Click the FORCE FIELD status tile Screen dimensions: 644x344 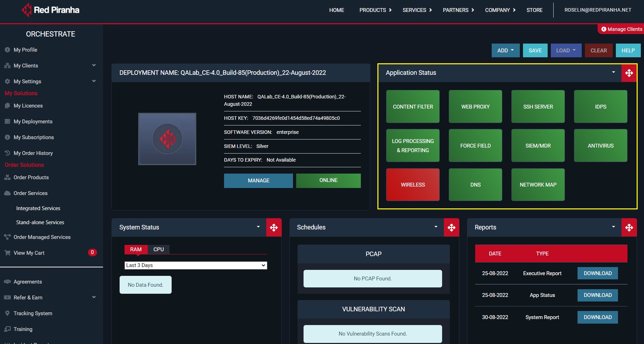[x=476, y=146]
